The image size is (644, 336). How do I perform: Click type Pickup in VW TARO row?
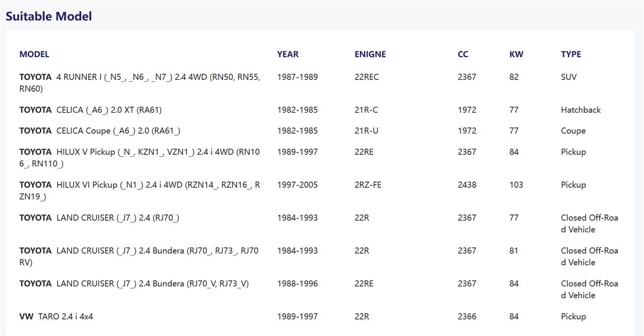point(574,317)
